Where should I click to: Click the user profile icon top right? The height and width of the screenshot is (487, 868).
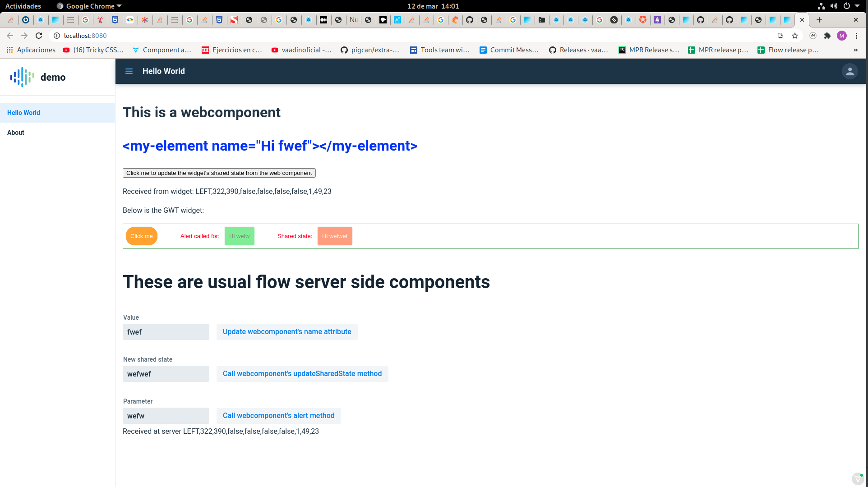[x=850, y=71]
